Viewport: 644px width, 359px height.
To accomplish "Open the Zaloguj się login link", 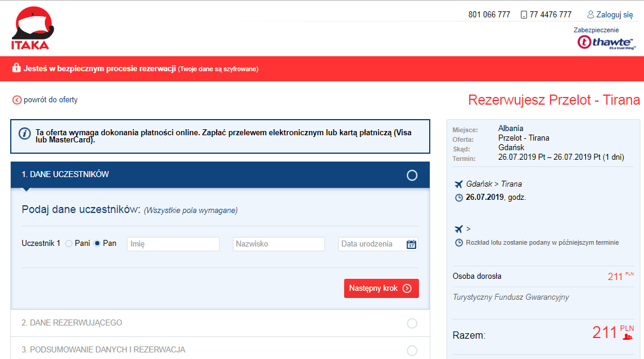I will tap(615, 15).
